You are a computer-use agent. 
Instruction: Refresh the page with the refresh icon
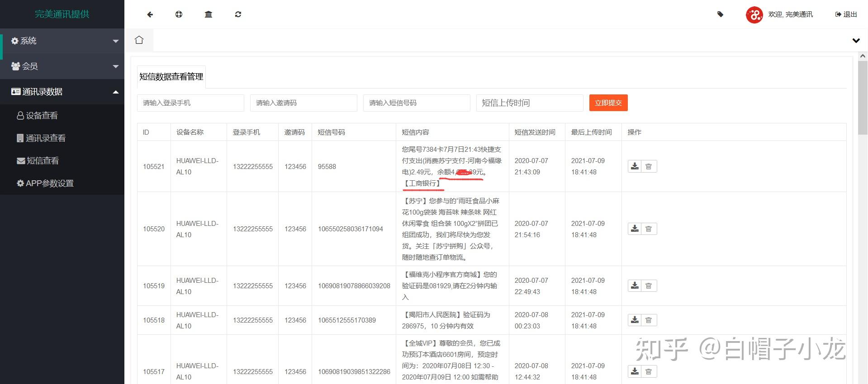coord(238,14)
